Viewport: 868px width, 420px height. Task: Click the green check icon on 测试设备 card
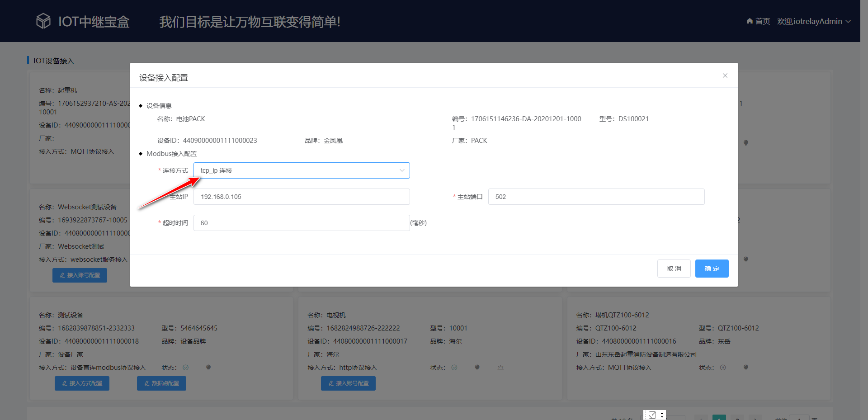(x=186, y=368)
